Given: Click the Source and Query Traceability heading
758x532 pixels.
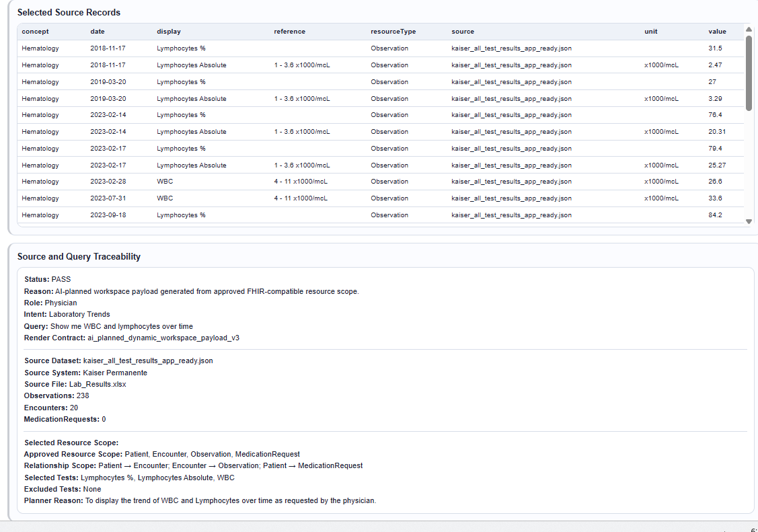Looking at the screenshot, I should 79,256.
